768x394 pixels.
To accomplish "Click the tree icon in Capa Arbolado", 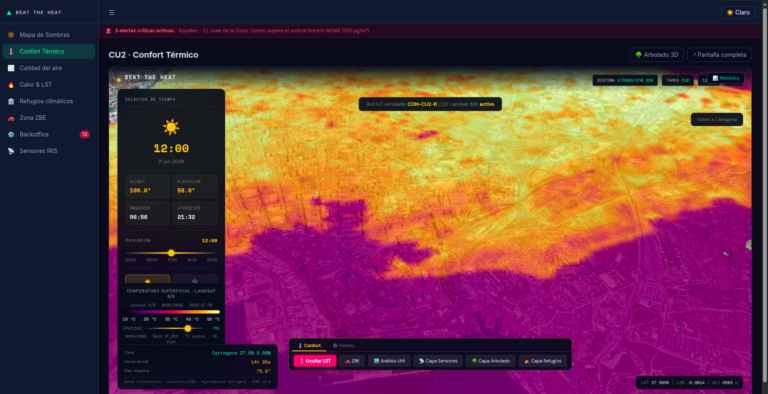I will 474,361.
